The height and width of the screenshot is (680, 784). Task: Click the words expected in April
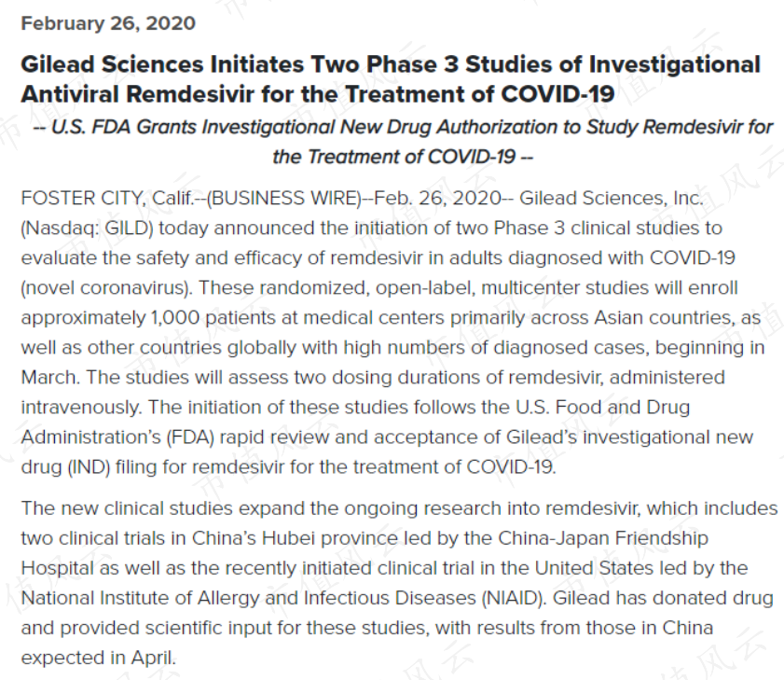[99, 658]
